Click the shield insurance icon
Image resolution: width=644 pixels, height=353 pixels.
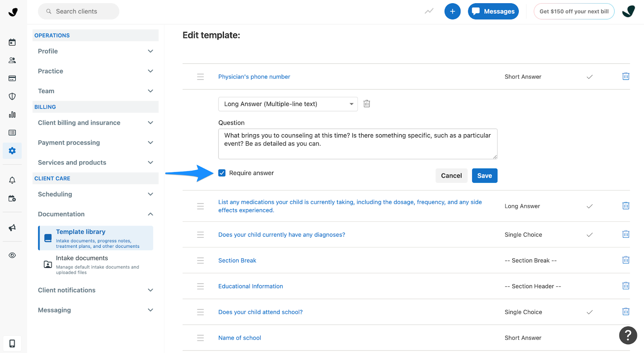click(x=12, y=96)
